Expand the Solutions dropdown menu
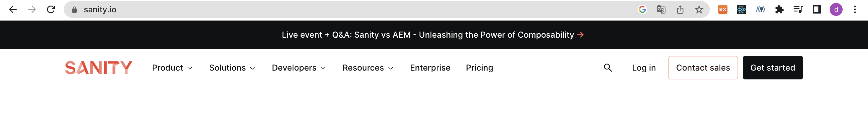 pyautogui.click(x=232, y=68)
